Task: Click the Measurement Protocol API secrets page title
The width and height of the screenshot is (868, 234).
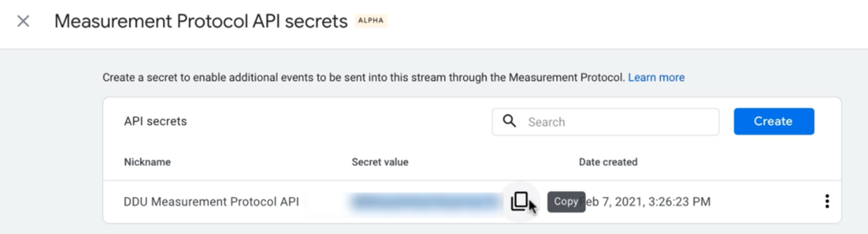Action: coord(201,21)
